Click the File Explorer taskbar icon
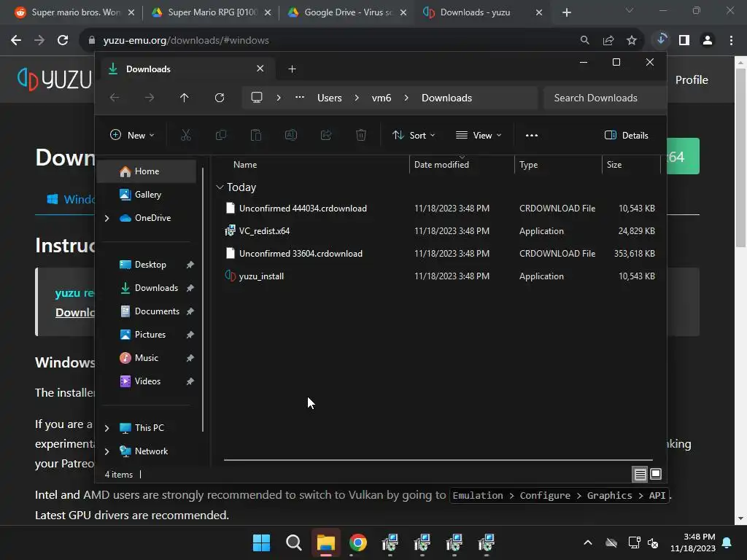 326,542
